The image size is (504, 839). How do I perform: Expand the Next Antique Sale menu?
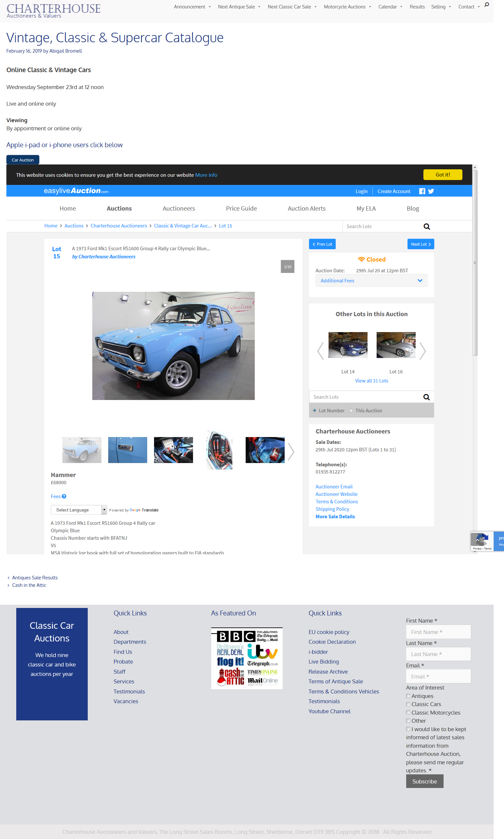(239, 7)
